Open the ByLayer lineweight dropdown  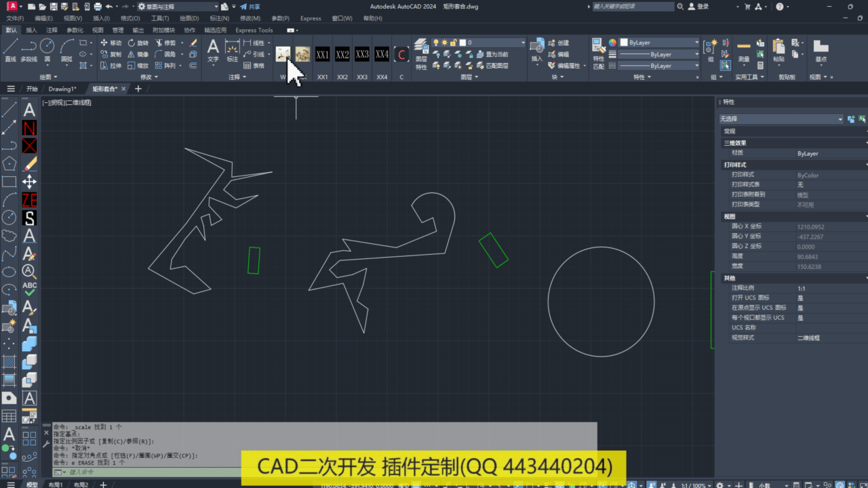(659, 54)
